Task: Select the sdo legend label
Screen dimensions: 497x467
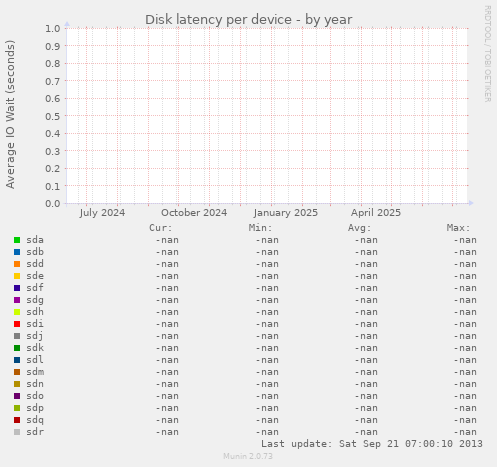Action: click(x=35, y=396)
